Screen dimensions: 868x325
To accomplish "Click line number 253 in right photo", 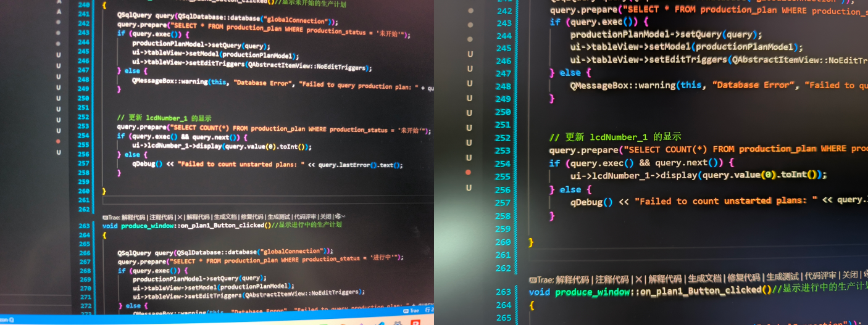I will 504,150.
